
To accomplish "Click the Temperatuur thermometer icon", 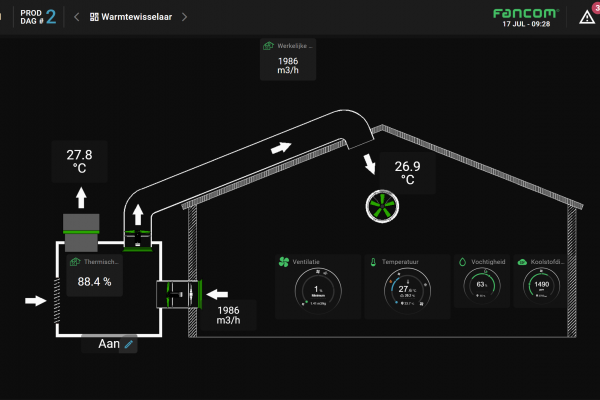I will 372,262.
